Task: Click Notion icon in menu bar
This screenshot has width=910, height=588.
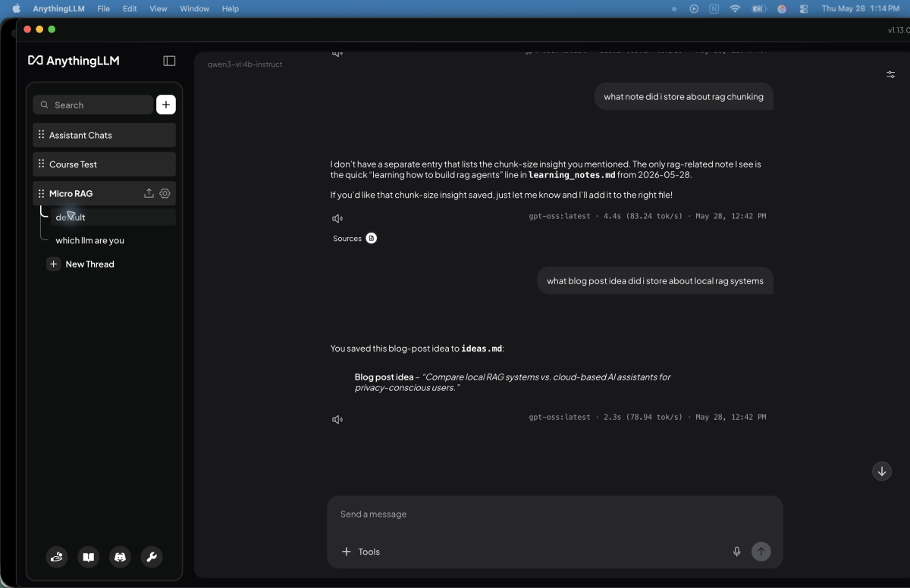Action: [x=714, y=8]
